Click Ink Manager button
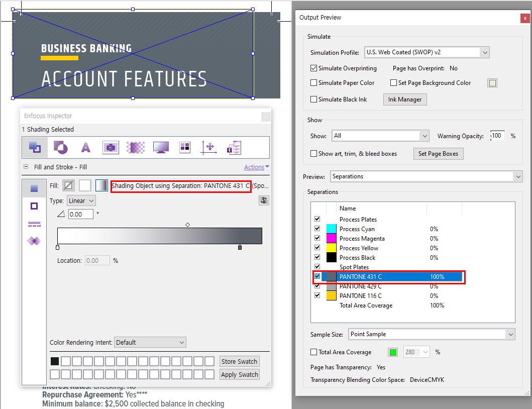The image size is (532, 409). click(405, 99)
